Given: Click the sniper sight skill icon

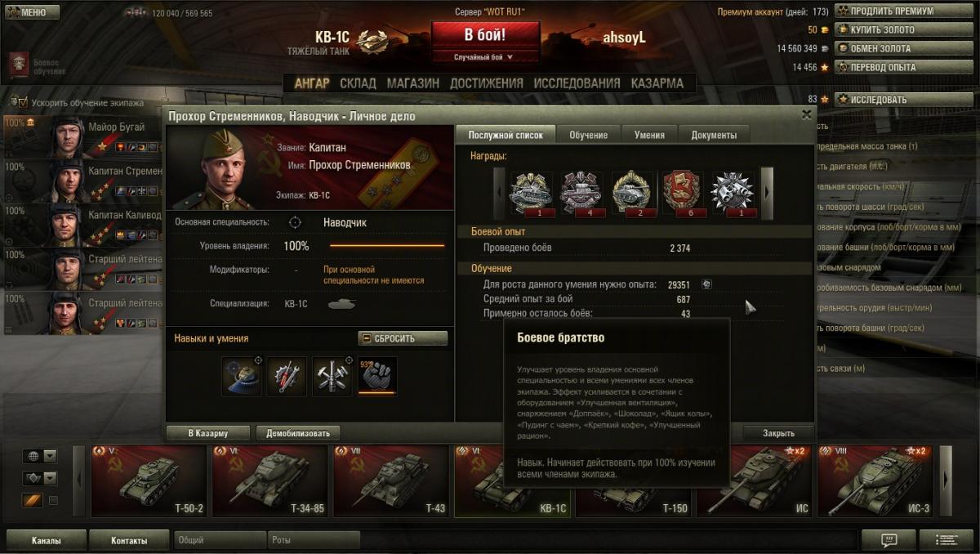Looking at the screenshot, I should pos(242,376).
